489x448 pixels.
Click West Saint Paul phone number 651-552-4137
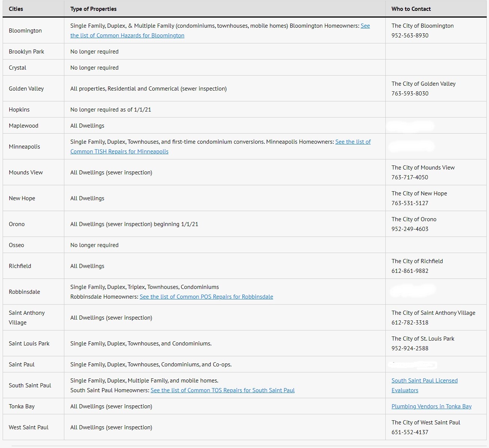410,432
